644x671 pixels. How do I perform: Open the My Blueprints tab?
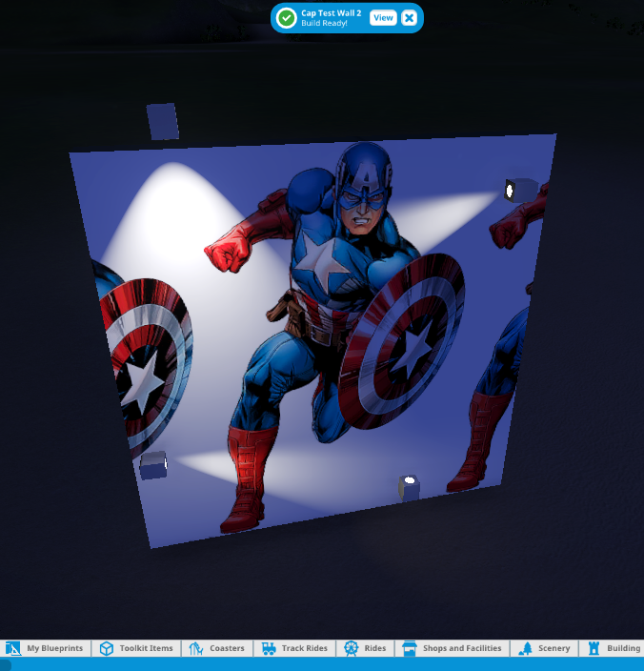point(46,648)
